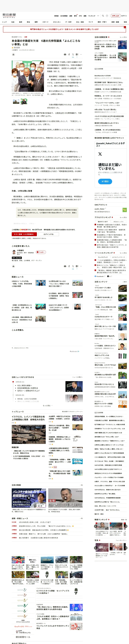
Task: Open 一覧 link beside 速報・新着ニュース
Action: [81, 518]
